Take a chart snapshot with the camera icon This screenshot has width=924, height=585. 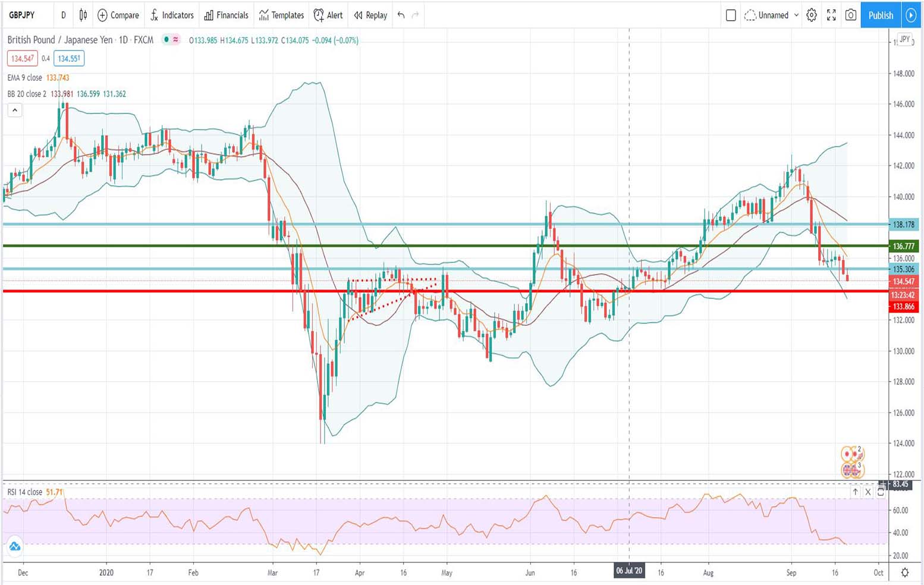click(x=850, y=15)
